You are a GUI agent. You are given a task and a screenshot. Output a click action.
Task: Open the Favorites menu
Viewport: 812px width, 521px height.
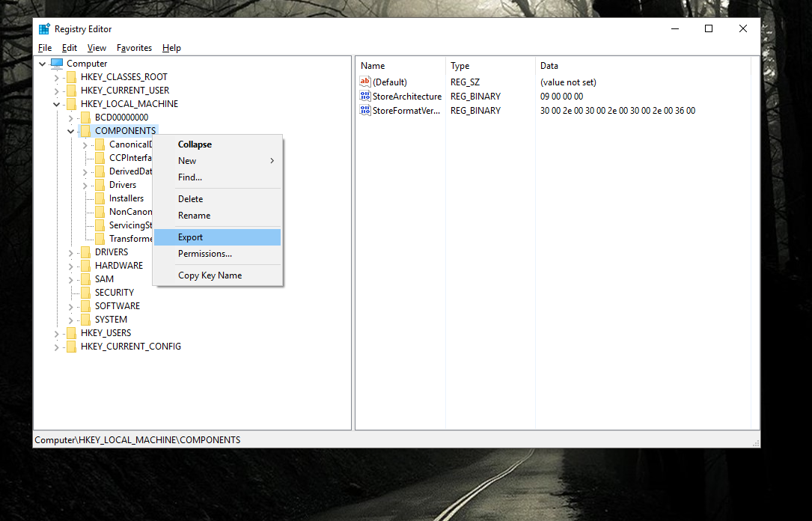pos(134,48)
